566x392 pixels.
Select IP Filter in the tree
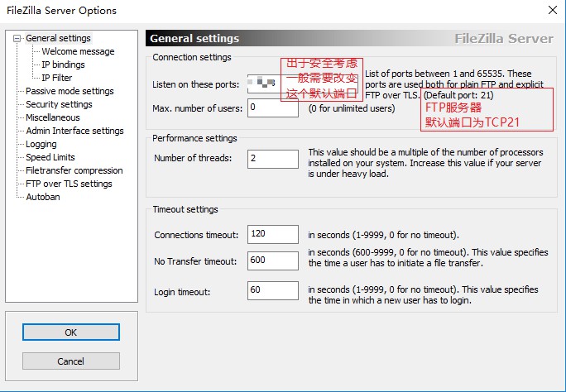[x=56, y=78]
